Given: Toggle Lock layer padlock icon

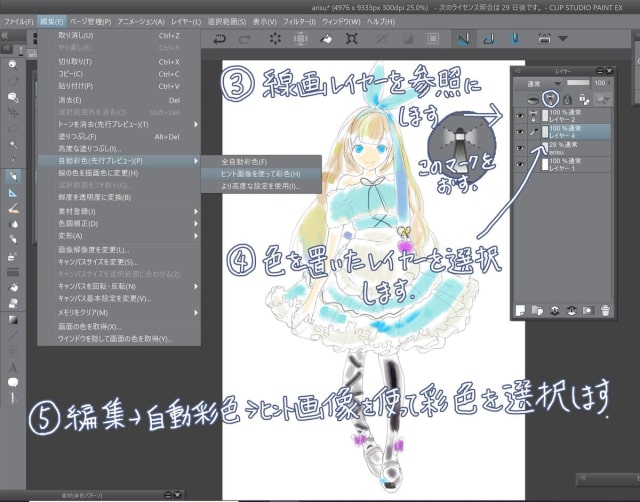Looking at the screenshot, I should tap(567, 99).
